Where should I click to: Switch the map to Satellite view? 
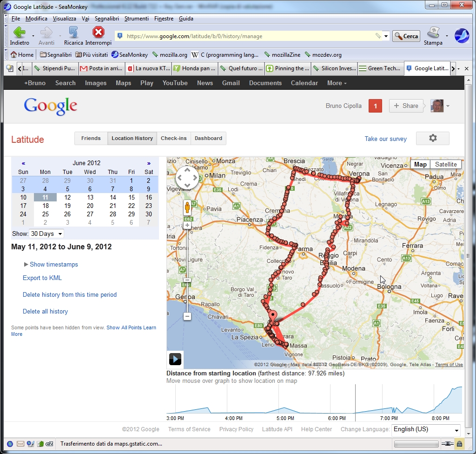pyautogui.click(x=446, y=164)
